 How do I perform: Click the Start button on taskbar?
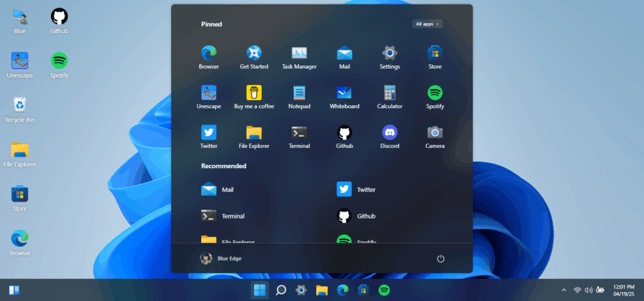click(x=260, y=290)
